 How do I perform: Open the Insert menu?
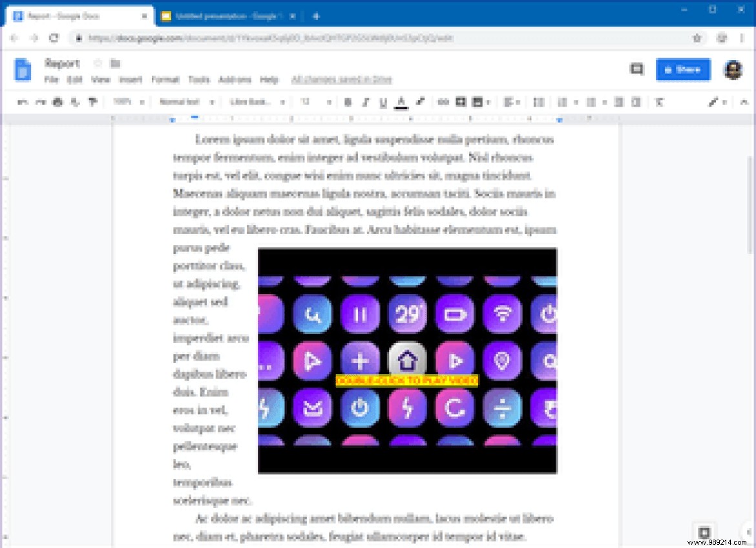tap(131, 79)
